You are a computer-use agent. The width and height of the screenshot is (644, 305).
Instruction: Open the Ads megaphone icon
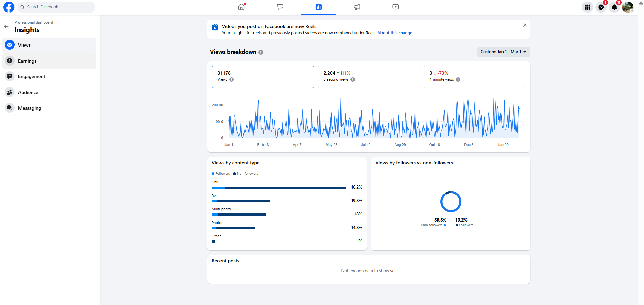pos(357,7)
